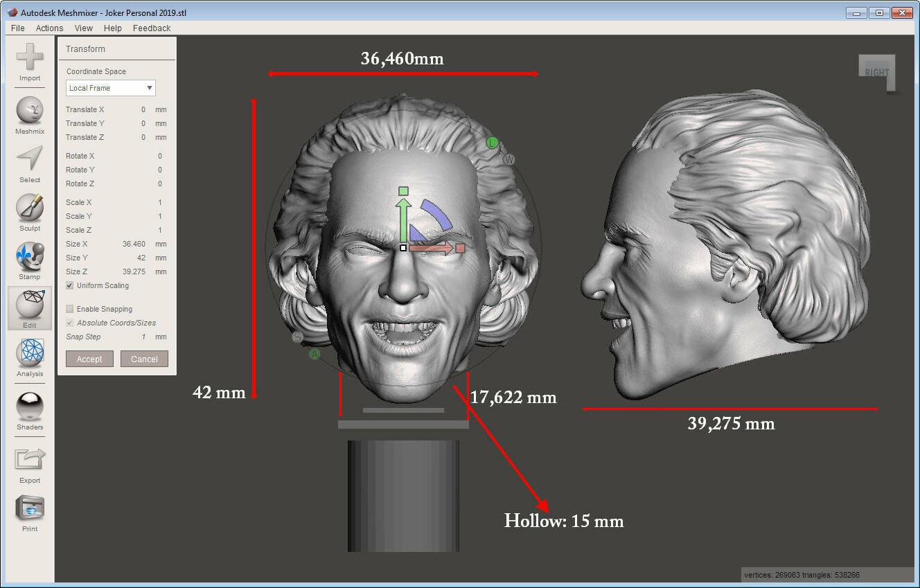Click the vertices and triangles status text
Viewport: 920px width, 588px height.
point(802,575)
